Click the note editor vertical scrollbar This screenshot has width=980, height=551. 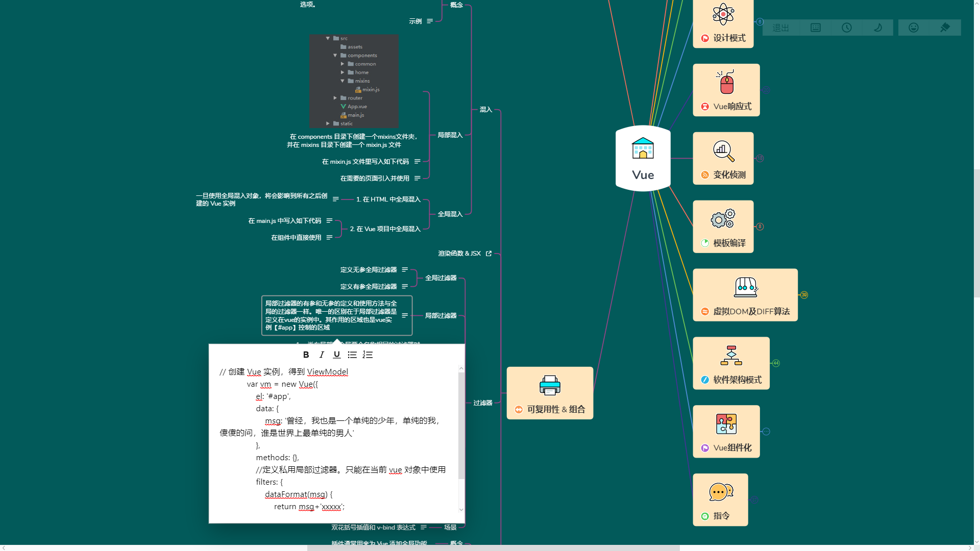[x=461, y=425]
